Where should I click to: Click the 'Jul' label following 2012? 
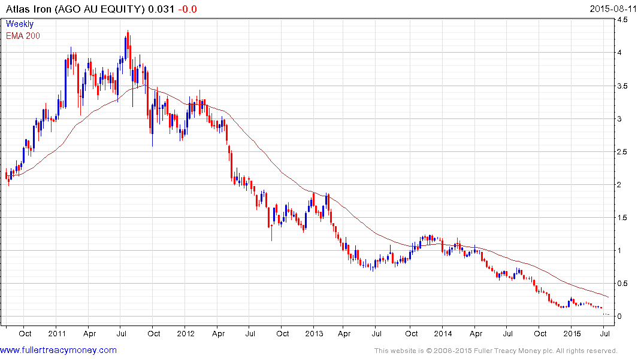250,333
